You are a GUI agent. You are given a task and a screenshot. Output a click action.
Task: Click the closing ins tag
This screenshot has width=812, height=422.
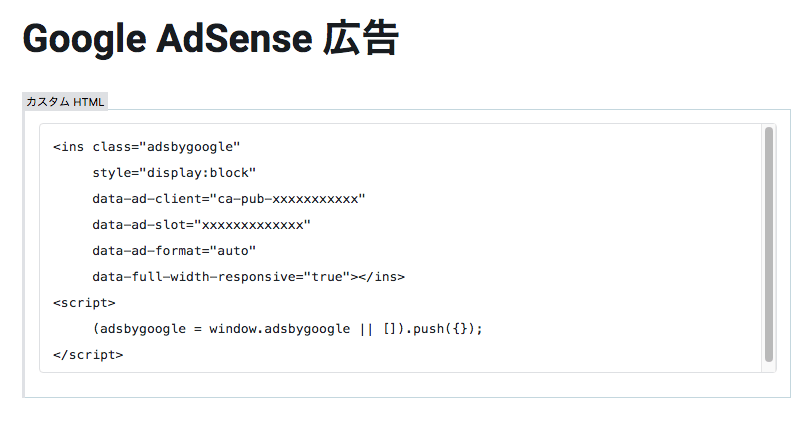pyautogui.click(x=381, y=277)
